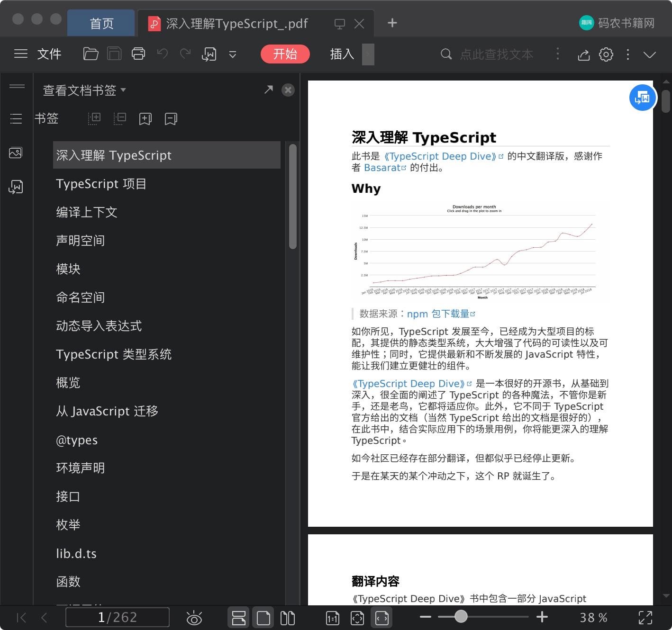Image resolution: width=672 pixels, height=630 pixels.
Task: Expand all bookmarks icon
Action: point(95,118)
